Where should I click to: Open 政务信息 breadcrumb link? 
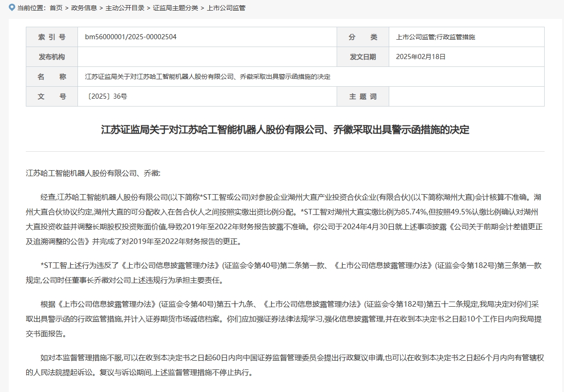pyautogui.click(x=84, y=8)
